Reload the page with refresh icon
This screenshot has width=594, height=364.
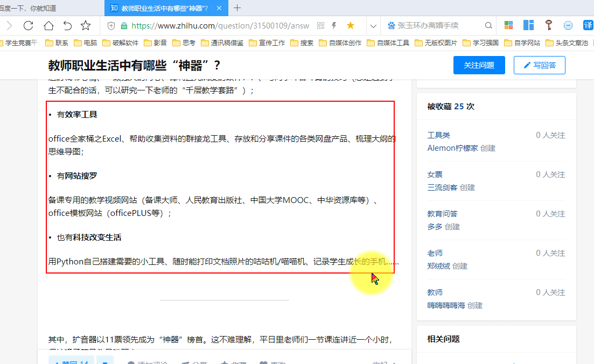tap(29, 26)
